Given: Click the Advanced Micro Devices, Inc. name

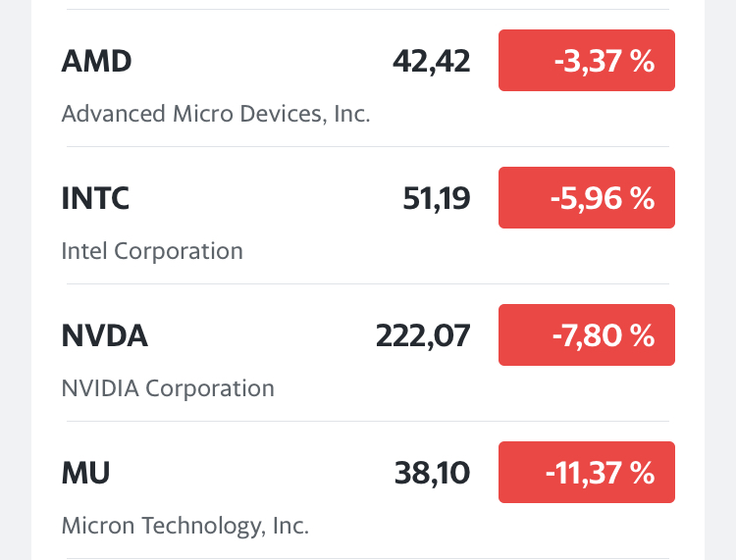Looking at the screenshot, I should point(216,114).
